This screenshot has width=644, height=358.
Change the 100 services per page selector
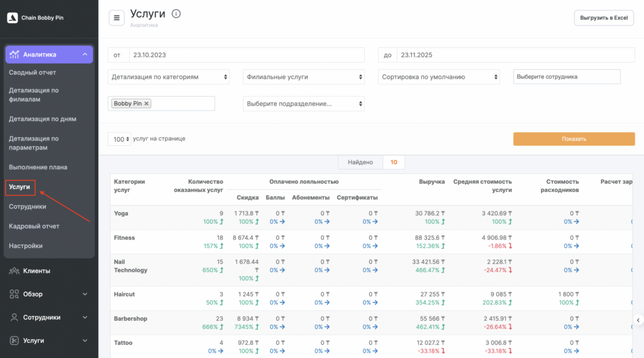(119, 139)
